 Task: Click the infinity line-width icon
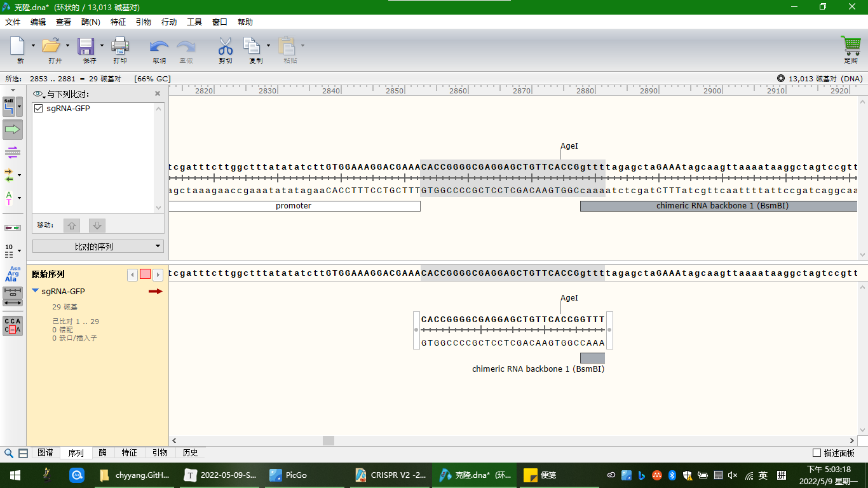[x=13, y=292]
